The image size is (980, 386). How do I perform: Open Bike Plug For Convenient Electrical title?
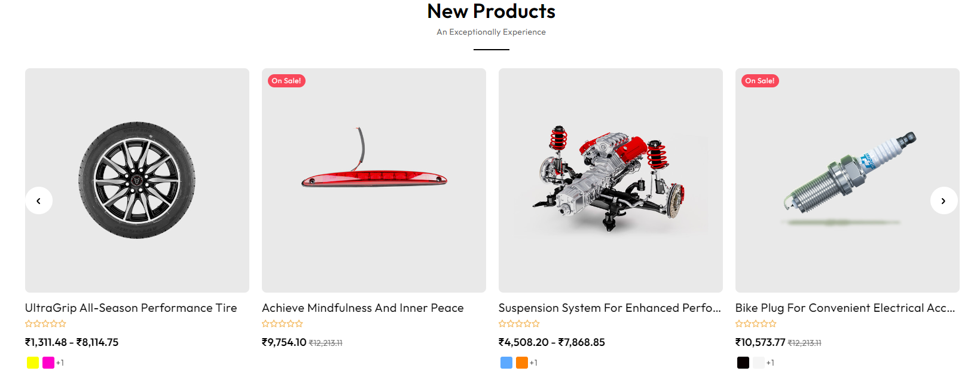coord(845,308)
